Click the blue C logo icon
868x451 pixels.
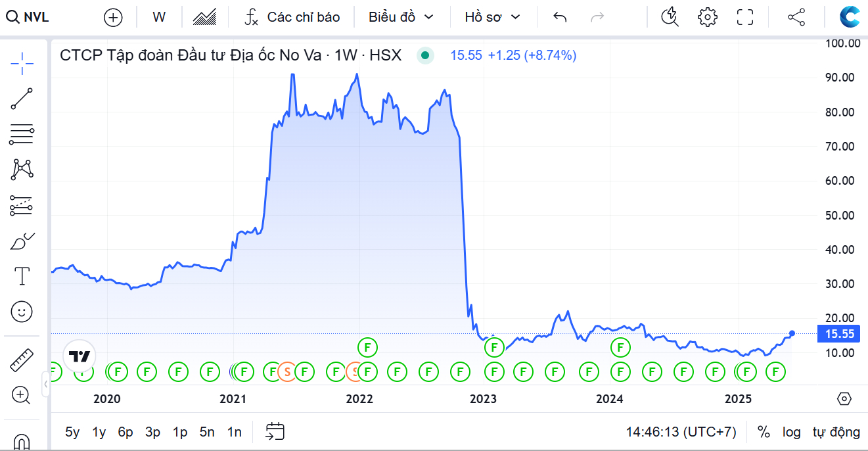click(850, 17)
